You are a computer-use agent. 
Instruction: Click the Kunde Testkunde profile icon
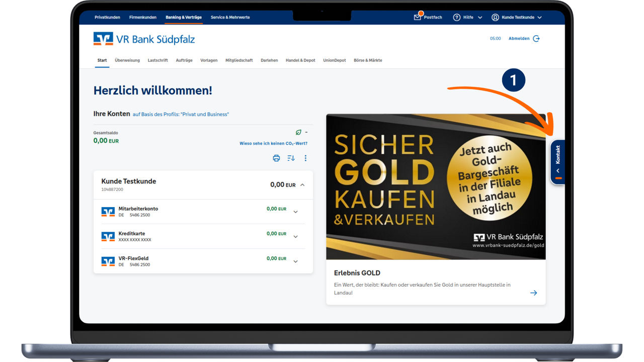pyautogui.click(x=495, y=17)
